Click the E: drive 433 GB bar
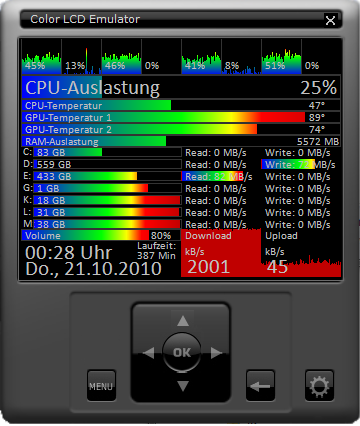This screenshot has width=360, height=426. tap(107, 176)
